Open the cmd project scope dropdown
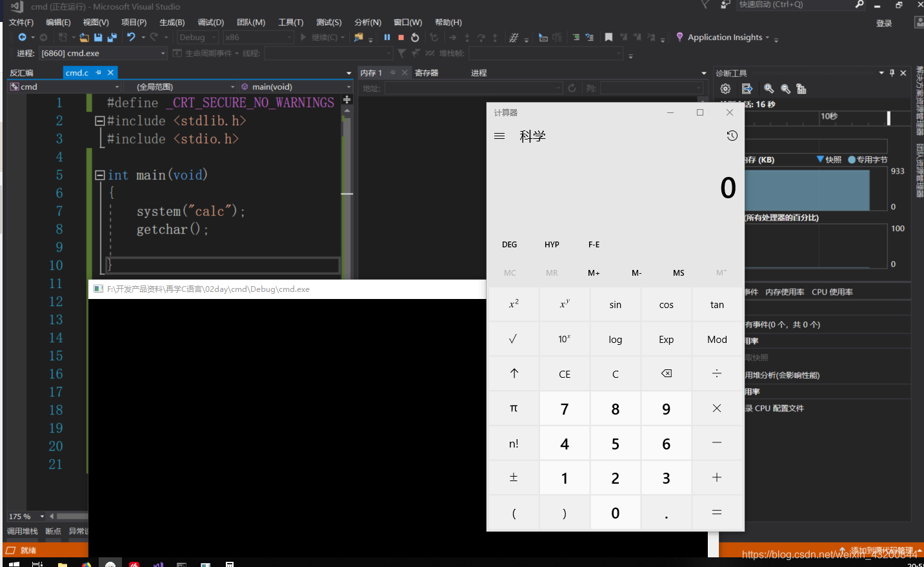Image resolution: width=924 pixels, height=567 pixels. pos(65,87)
